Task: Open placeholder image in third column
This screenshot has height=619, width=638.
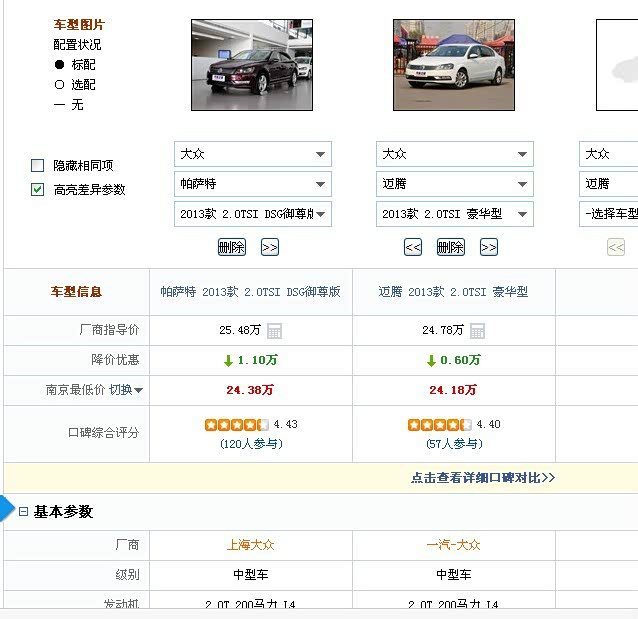Action: 617,65
